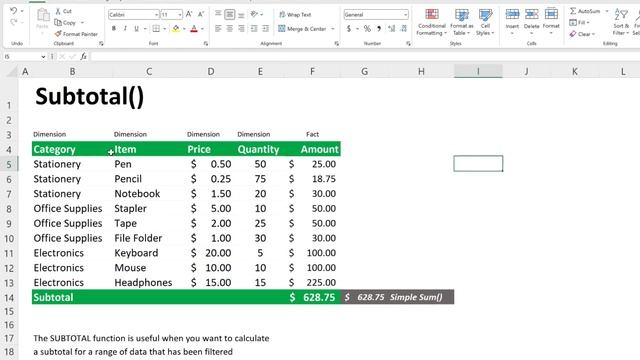The width and height of the screenshot is (640, 360).
Task: Apply the red font color
Action: 194,29
